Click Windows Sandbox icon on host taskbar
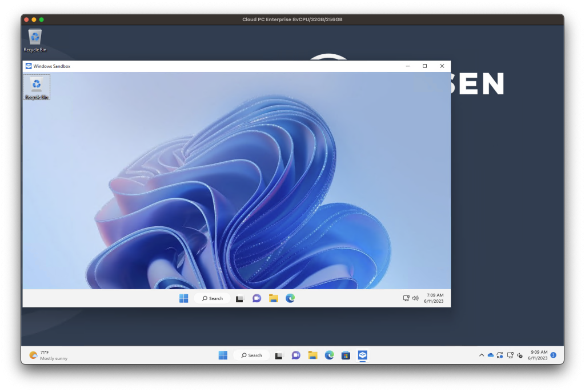Viewport: 585px width, 392px height. click(362, 355)
